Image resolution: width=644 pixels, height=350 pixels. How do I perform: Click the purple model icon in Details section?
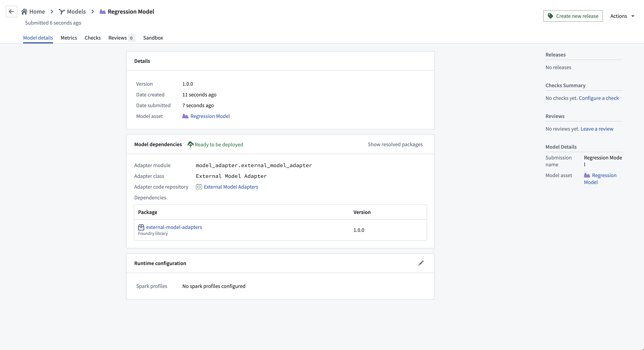click(x=185, y=116)
